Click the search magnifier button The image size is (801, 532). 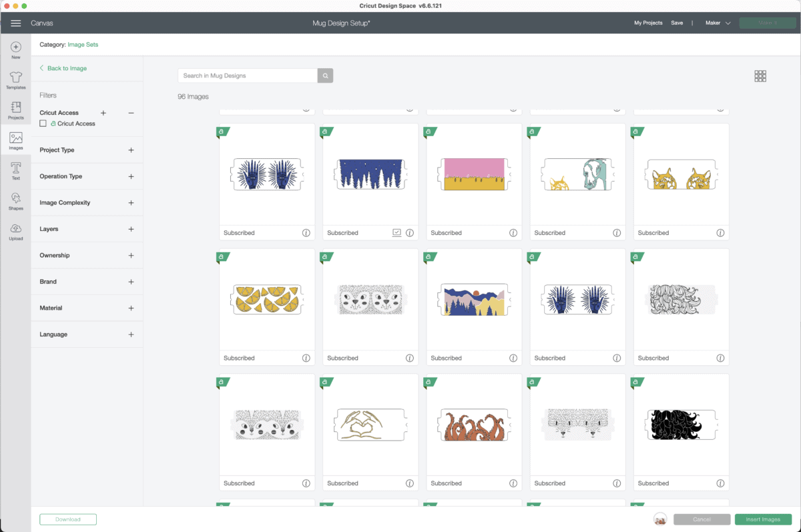tap(325, 76)
